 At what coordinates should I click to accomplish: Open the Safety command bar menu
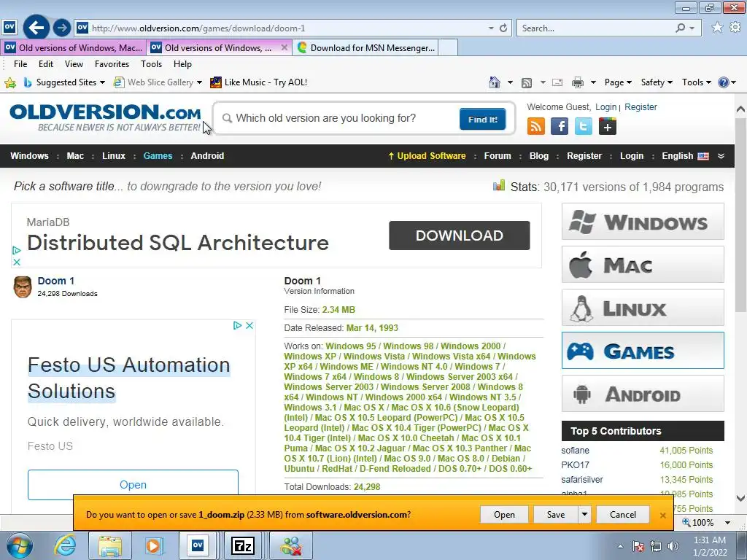(x=657, y=82)
